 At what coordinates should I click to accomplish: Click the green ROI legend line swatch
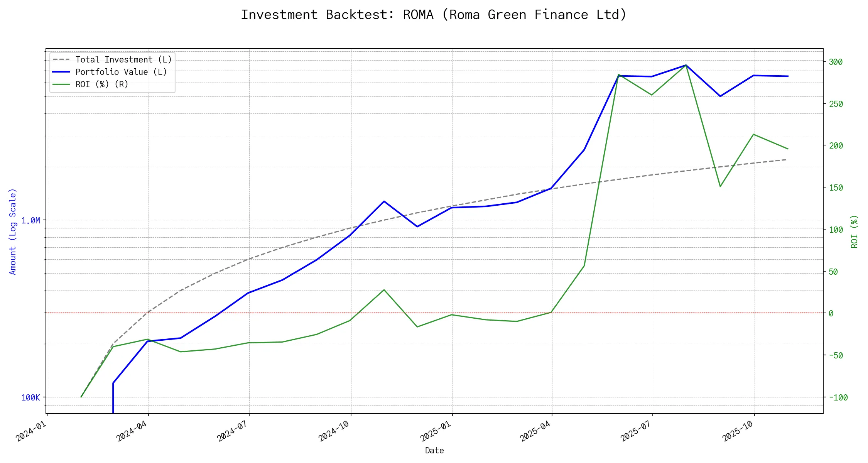61,84
